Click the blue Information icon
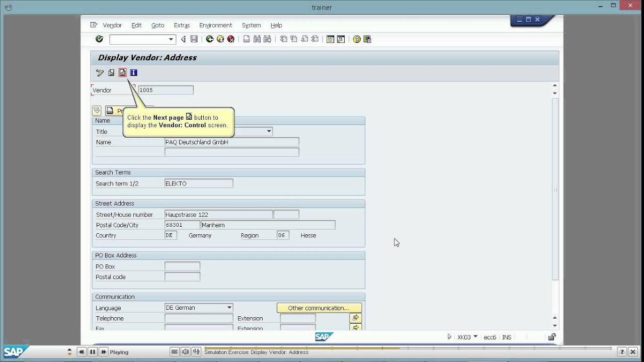Screen dimensions: 644x362 (133, 73)
